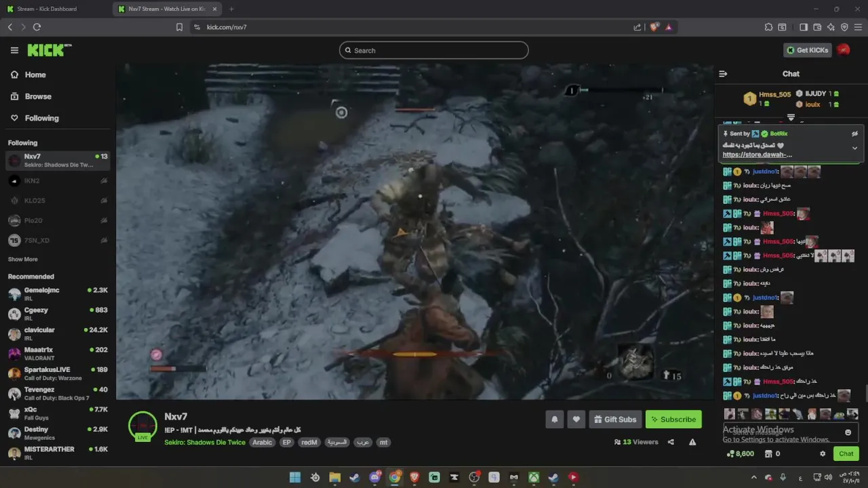Viewport: 868px width, 488px height.
Task: Open recommended channel Gemelojmc
Action: 58,293
